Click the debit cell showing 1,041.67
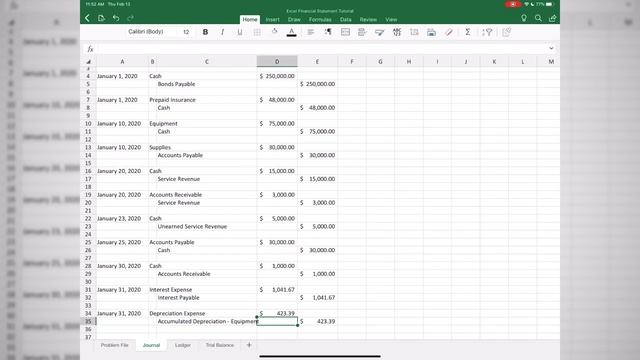The image size is (640, 360). click(277, 290)
